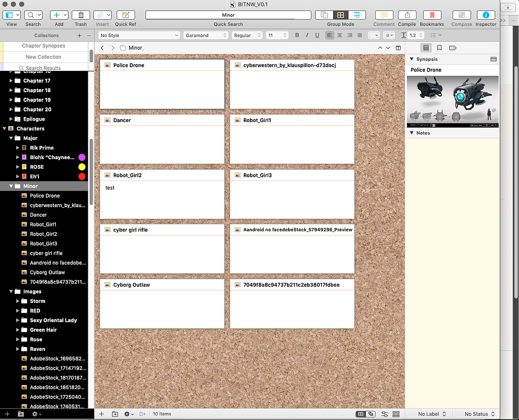Switch group mode to corkboard view
Screen dimensions: 519x420
point(341,15)
